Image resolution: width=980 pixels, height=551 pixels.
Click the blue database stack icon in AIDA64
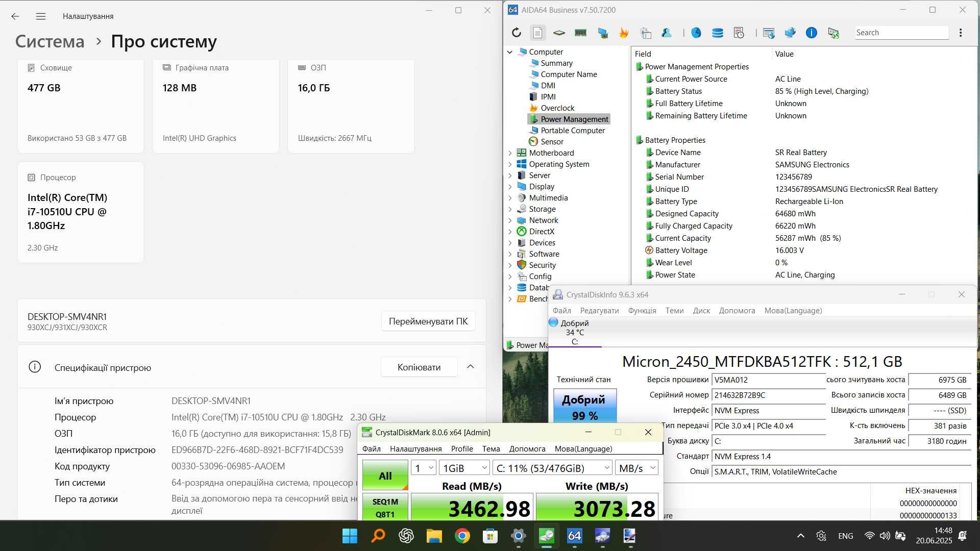(x=717, y=33)
